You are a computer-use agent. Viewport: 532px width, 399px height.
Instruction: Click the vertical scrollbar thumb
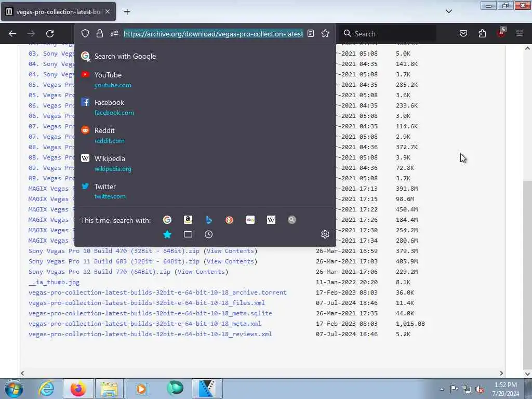(528, 275)
